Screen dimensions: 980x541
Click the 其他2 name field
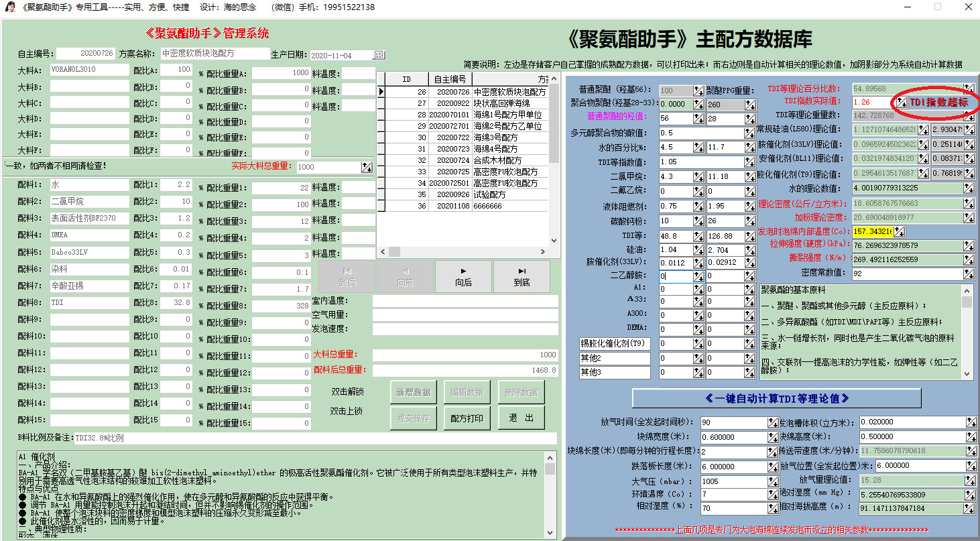(x=615, y=358)
